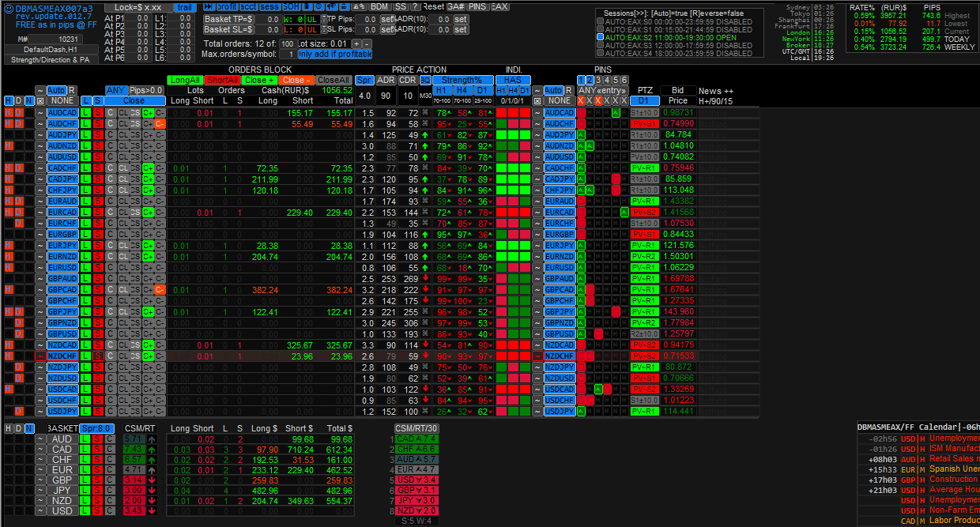
Task: Select the BDM tab
Action: point(379,6)
